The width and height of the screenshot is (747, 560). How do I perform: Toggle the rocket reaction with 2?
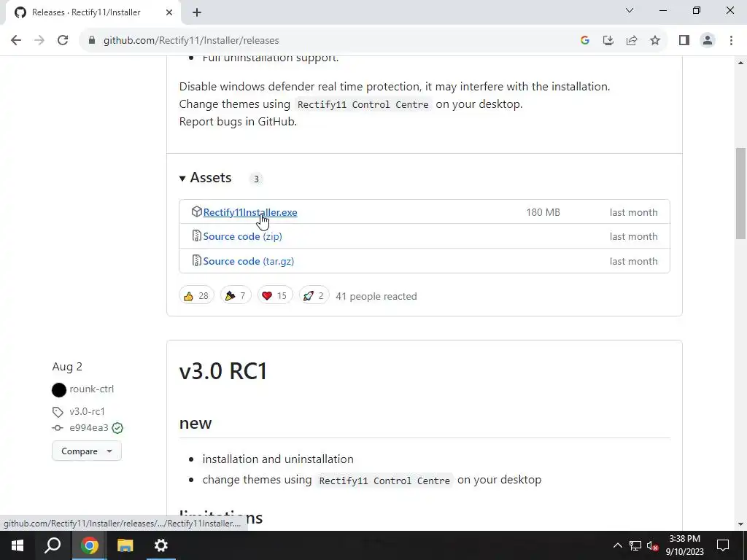click(314, 296)
